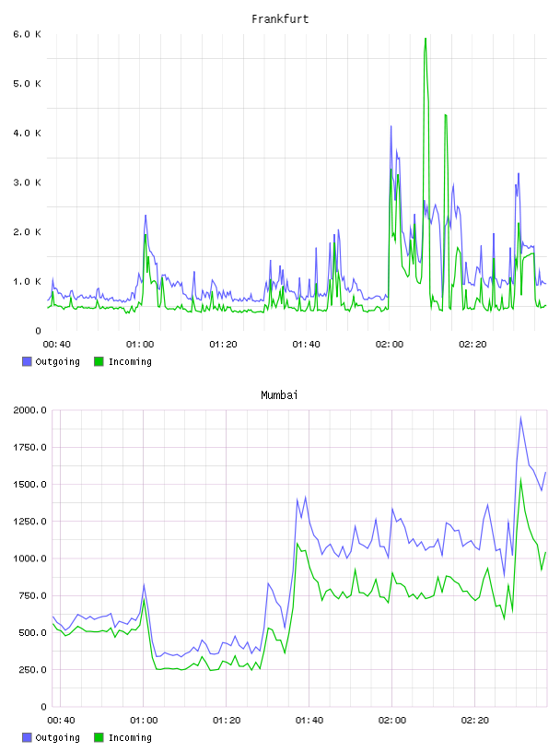Viewport: 560px width, 752px height.
Task: Click the 5.0 K y-axis label in Frankfurt
Action: [28, 84]
